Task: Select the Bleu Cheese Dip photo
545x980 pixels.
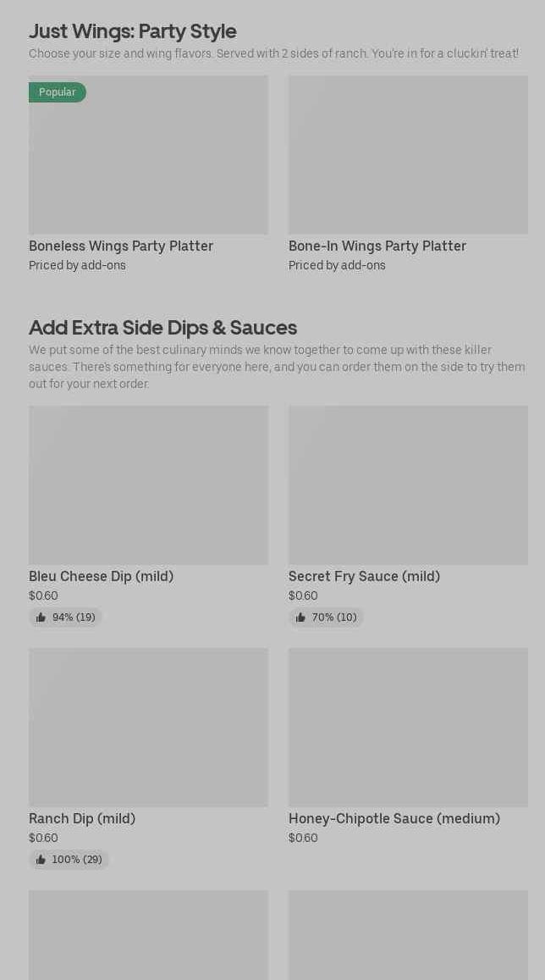Action: click(x=149, y=485)
